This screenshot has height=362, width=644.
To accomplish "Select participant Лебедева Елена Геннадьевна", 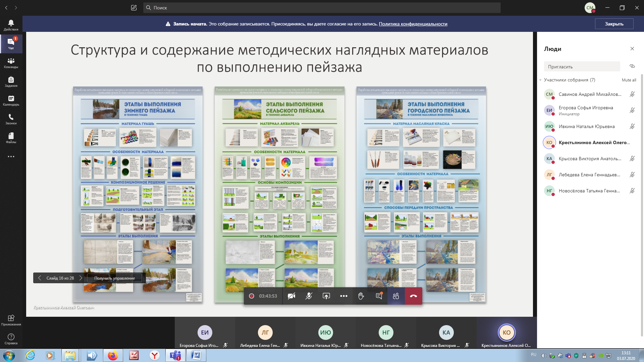I will tap(589, 175).
